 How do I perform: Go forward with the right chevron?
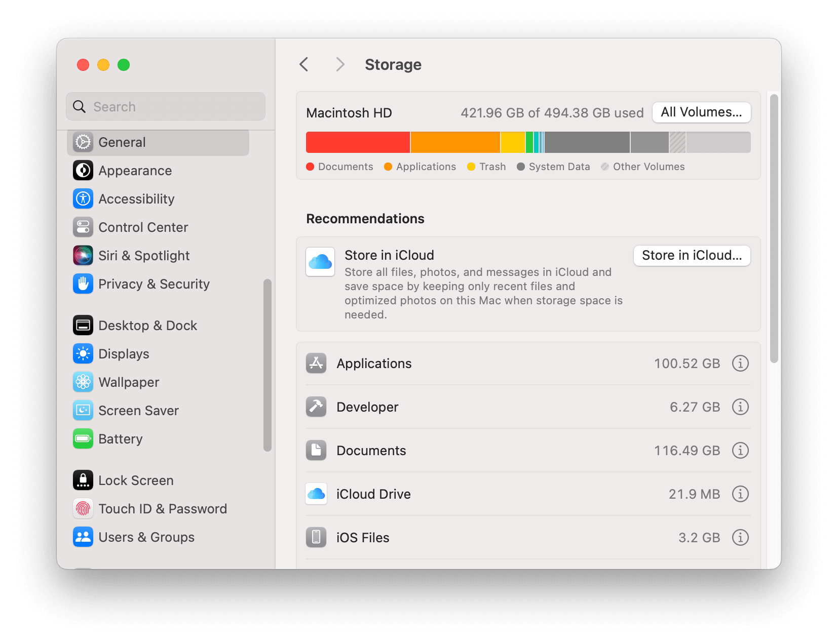point(340,64)
